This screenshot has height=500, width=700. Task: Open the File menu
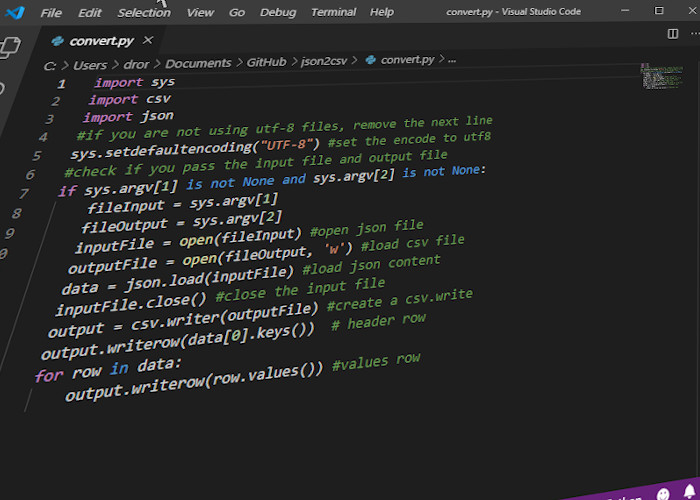coord(51,12)
